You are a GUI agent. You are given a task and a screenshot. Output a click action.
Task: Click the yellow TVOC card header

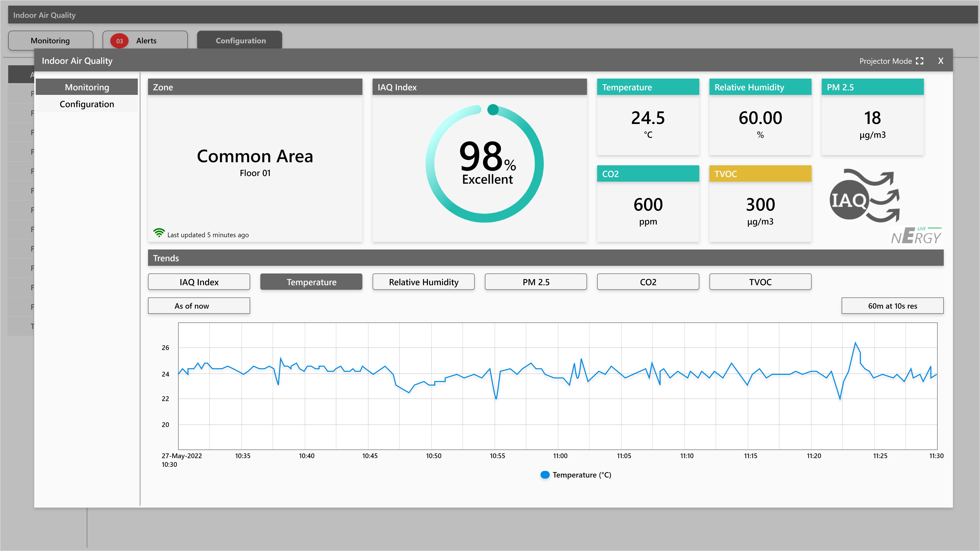pyautogui.click(x=760, y=174)
